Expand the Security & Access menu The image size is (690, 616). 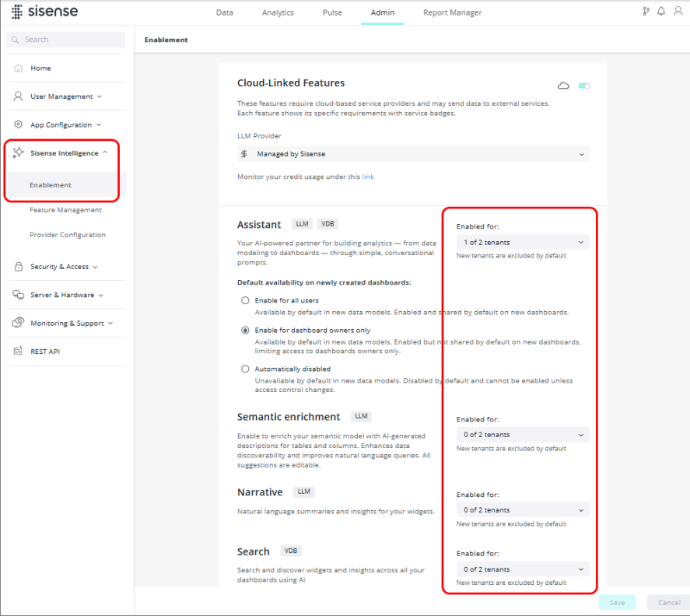point(96,267)
